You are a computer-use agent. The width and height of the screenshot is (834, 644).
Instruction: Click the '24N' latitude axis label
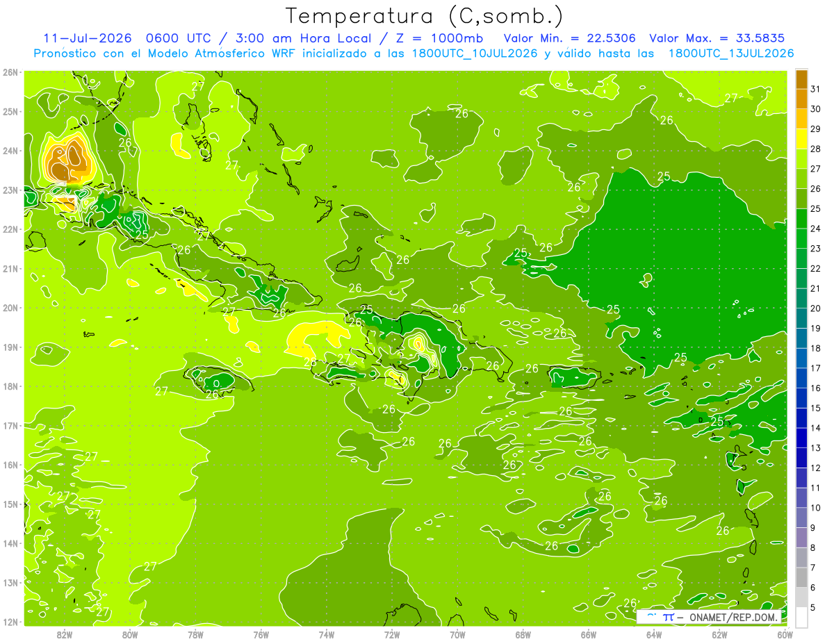point(10,151)
